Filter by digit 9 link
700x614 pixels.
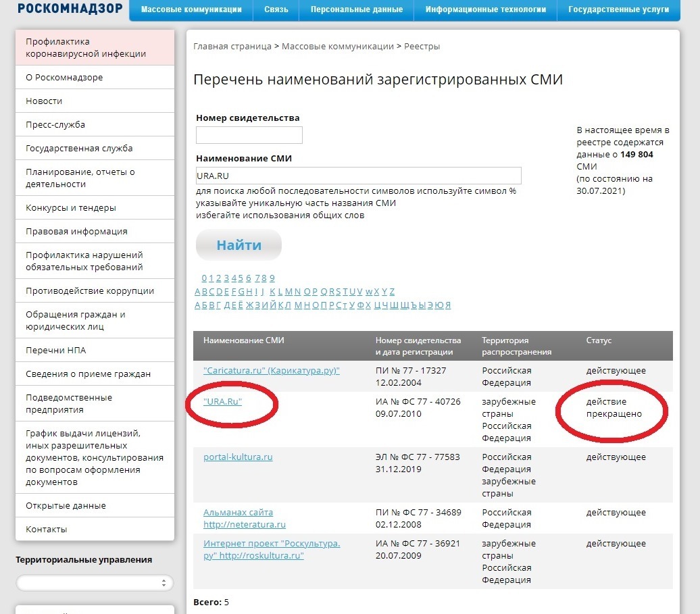click(x=272, y=278)
